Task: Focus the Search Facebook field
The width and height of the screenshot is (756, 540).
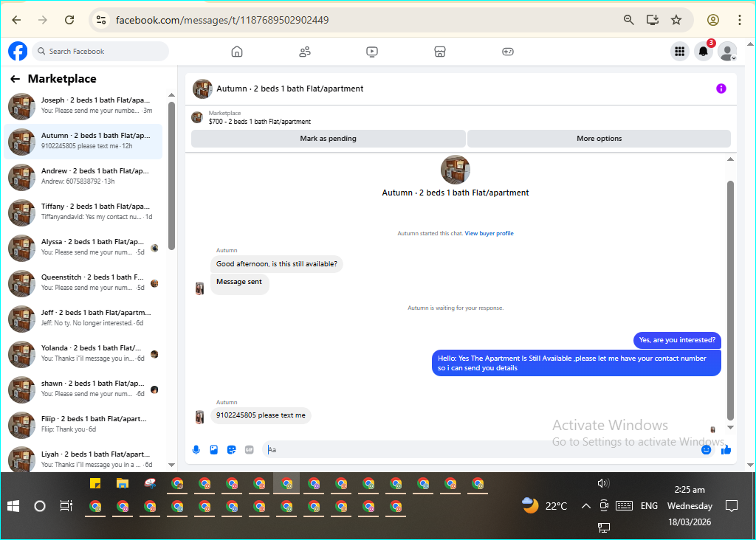Action: [x=100, y=51]
